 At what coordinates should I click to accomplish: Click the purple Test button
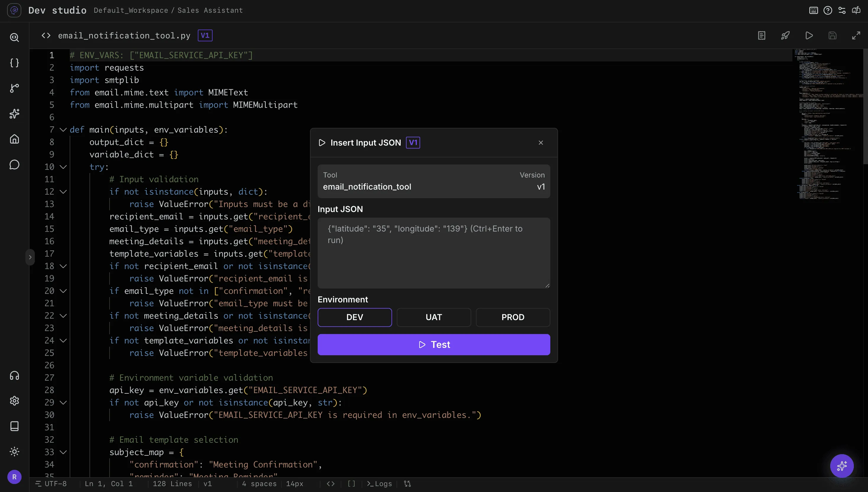click(x=434, y=344)
